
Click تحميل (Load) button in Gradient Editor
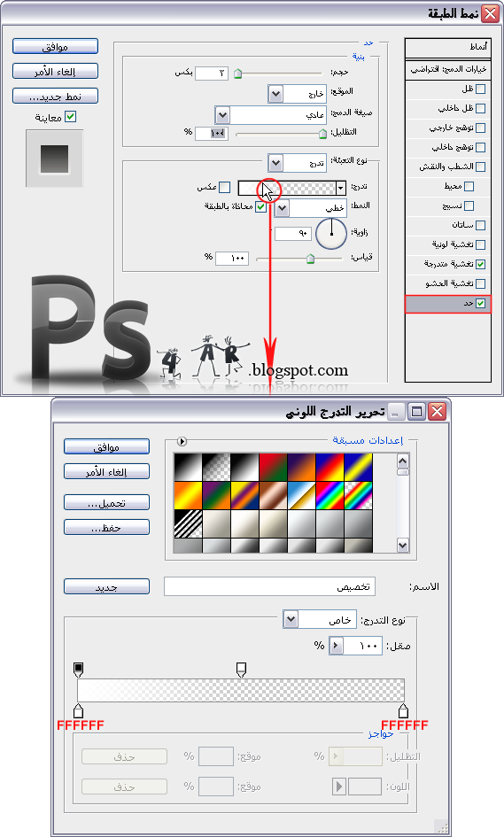[x=106, y=503]
